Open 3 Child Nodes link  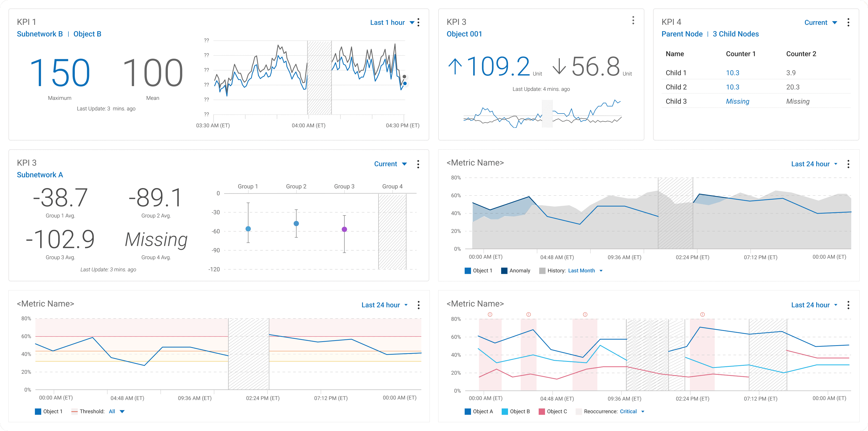click(736, 34)
